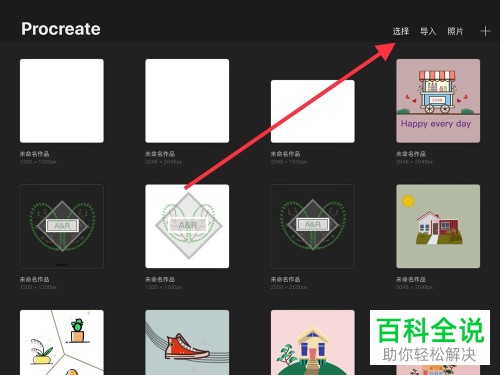Open the Happy every day cart artwork
The image size is (500, 375).
click(x=438, y=101)
